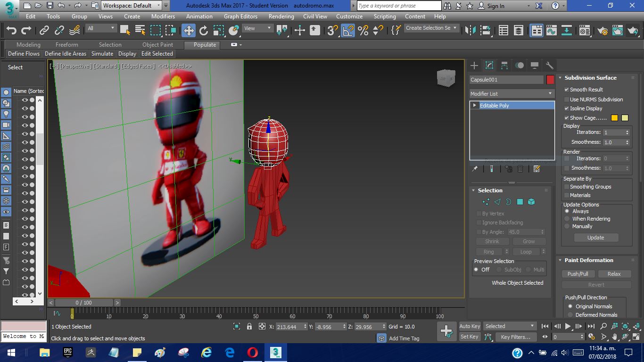Open the Rendering menu
Viewport: 644px width, 362px height.
281,16
